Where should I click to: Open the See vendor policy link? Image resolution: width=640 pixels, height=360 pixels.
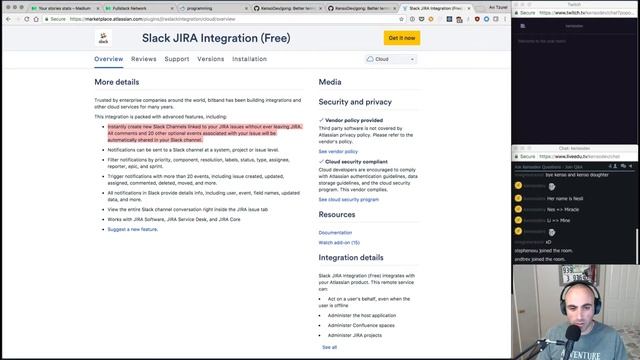click(338, 151)
